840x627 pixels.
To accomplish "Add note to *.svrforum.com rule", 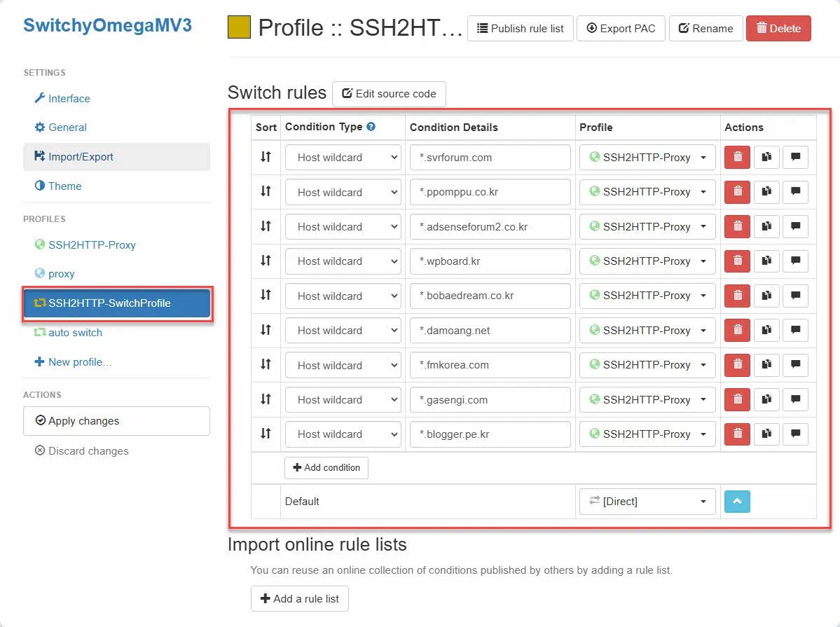I will click(796, 157).
